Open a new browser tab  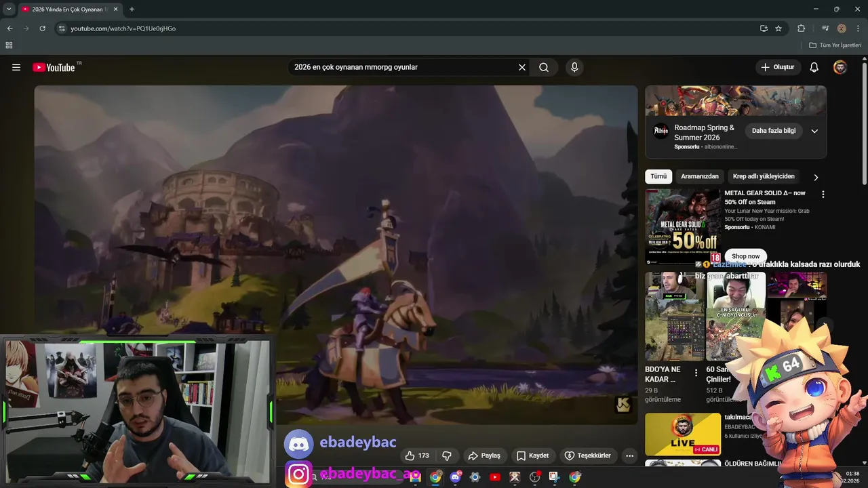pyautogui.click(x=132, y=9)
